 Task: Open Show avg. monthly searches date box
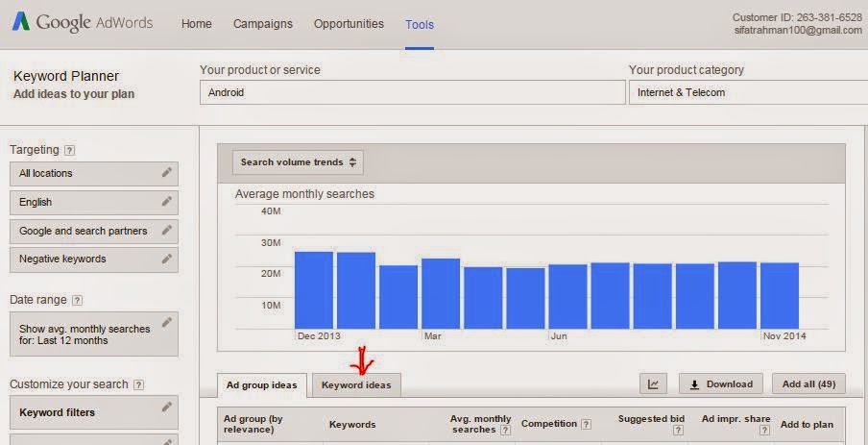pyautogui.click(x=94, y=334)
